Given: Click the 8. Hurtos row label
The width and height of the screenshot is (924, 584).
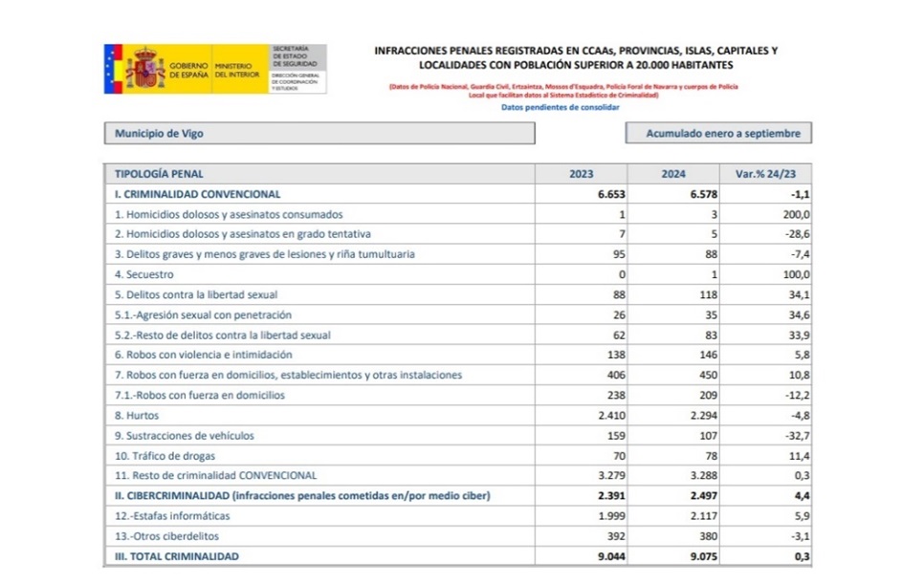Looking at the screenshot, I should (137, 415).
